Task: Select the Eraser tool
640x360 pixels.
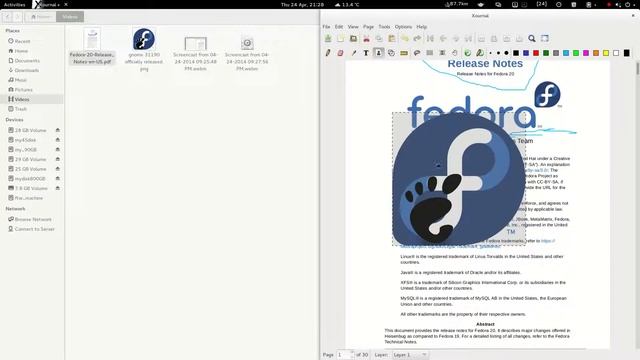Action: [340, 53]
